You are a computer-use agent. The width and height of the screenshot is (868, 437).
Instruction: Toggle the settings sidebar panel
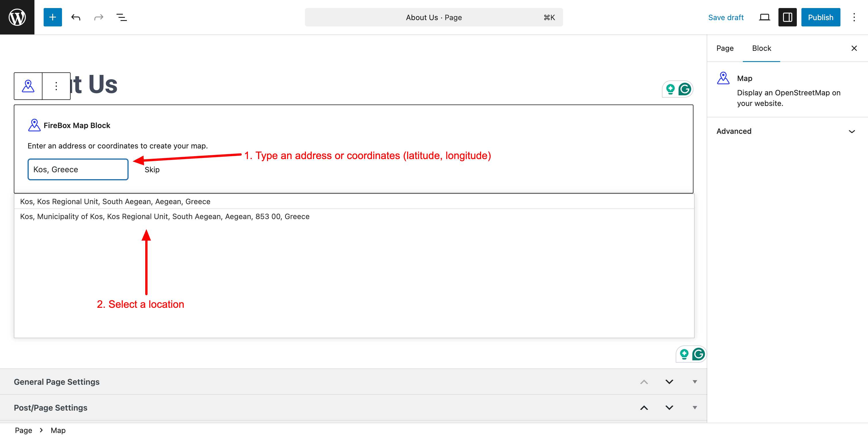(787, 17)
